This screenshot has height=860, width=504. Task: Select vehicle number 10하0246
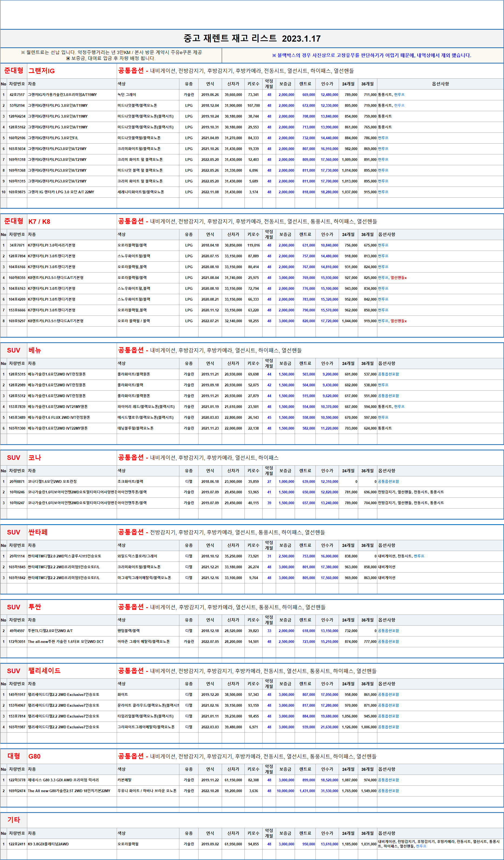pos(17,492)
